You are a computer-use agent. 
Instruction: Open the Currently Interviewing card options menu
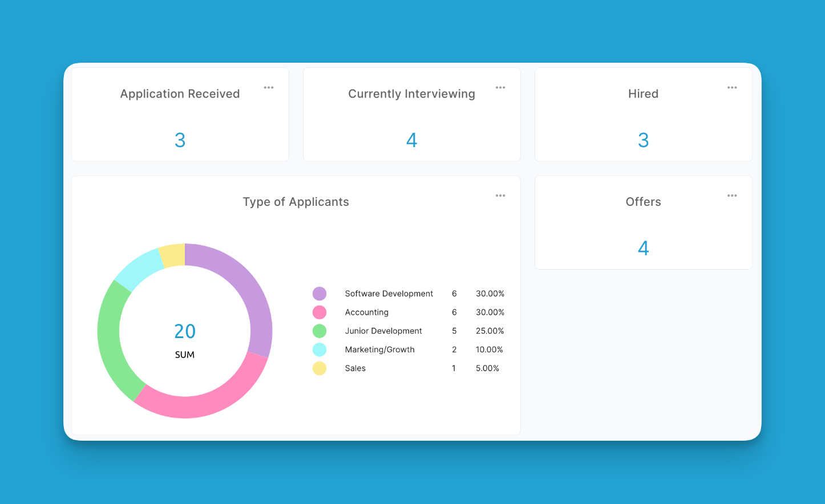coord(500,88)
